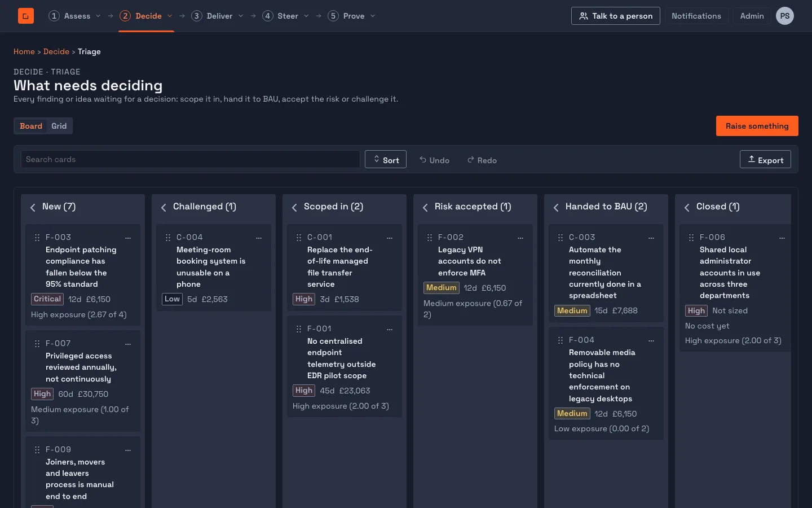
Task: Open Notifications
Action: point(696,16)
